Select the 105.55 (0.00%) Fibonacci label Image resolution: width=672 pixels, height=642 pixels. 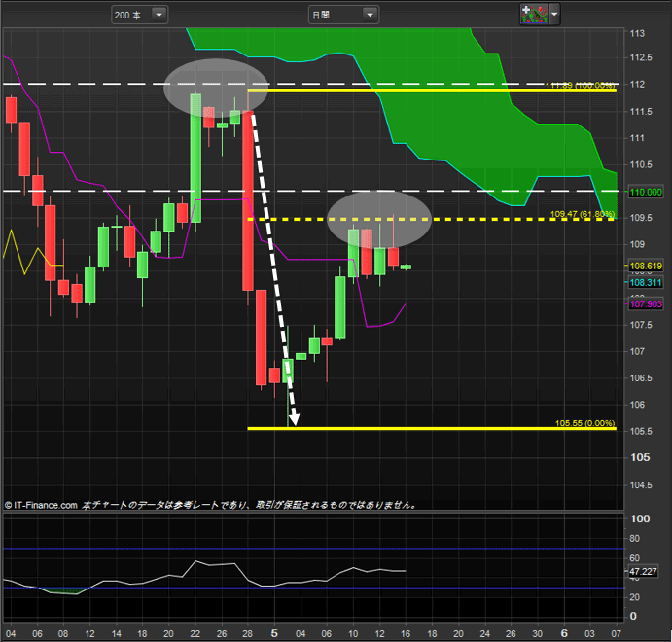[x=585, y=423]
